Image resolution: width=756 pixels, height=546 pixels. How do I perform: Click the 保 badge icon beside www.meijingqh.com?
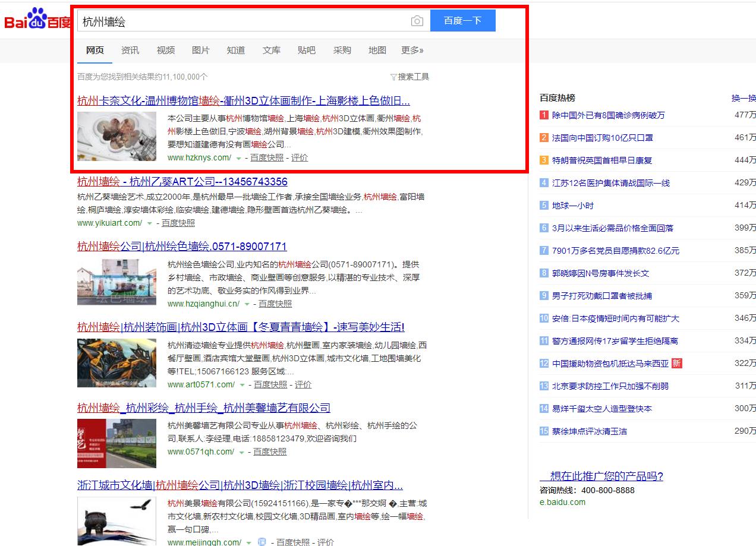[x=262, y=542]
